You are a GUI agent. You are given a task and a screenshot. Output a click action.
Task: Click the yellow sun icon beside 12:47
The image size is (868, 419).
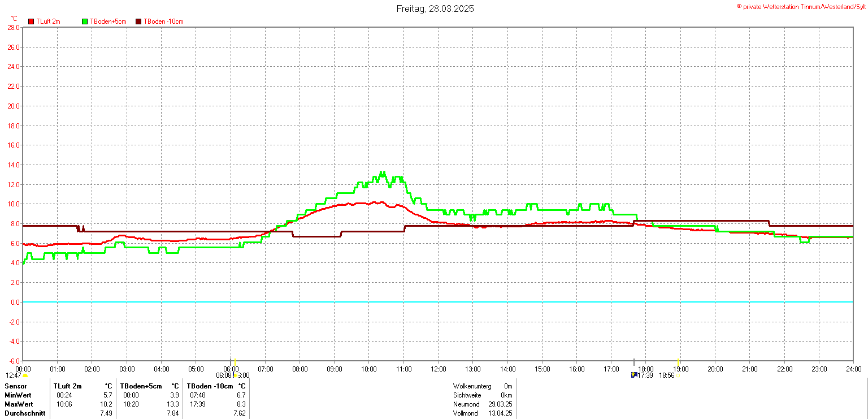pyautogui.click(x=25, y=375)
